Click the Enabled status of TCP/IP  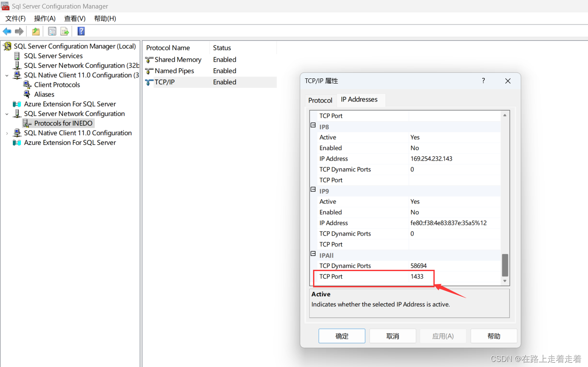coord(225,82)
